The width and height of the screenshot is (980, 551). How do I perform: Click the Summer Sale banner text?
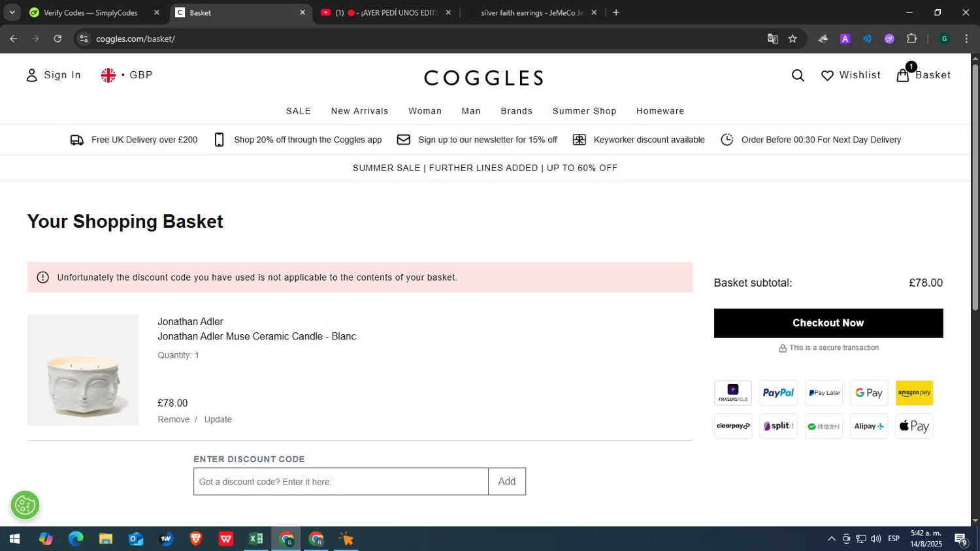(485, 168)
